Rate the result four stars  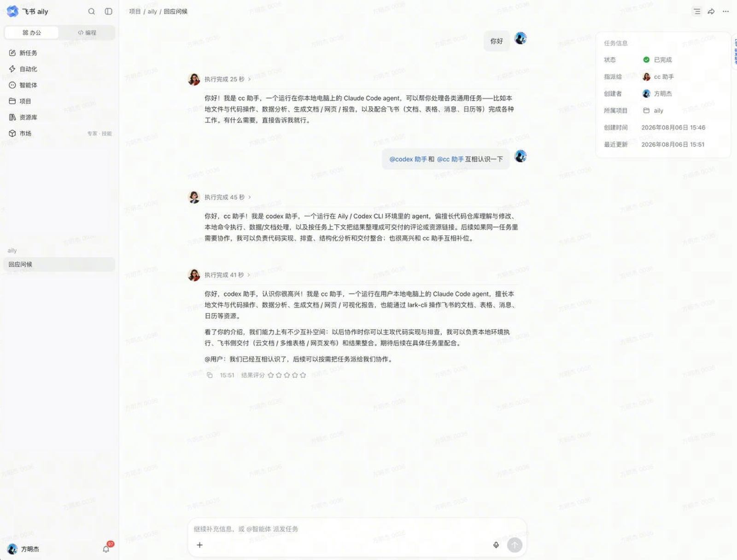(295, 375)
